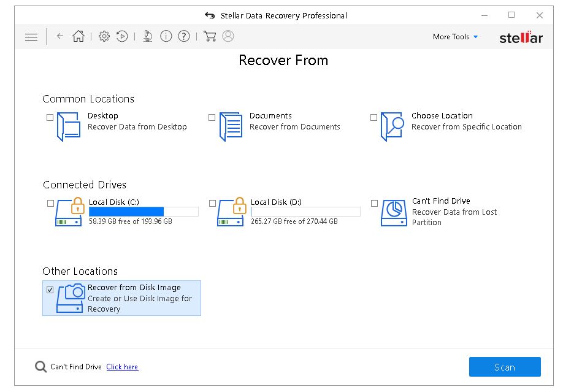Start the Scan
The height and width of the screenshot is (392, 563).
tap(505, 367)
